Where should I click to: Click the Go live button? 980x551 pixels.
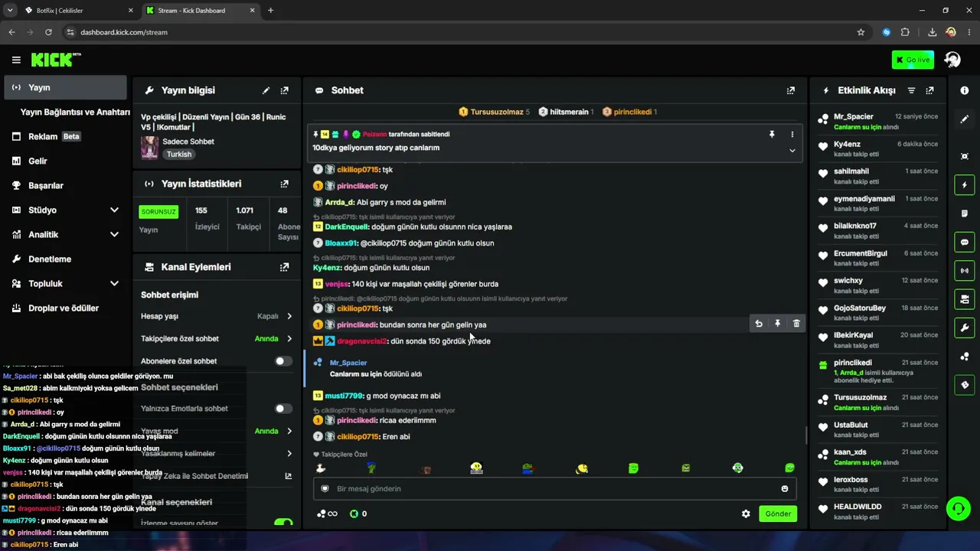[x=913, y=60]
